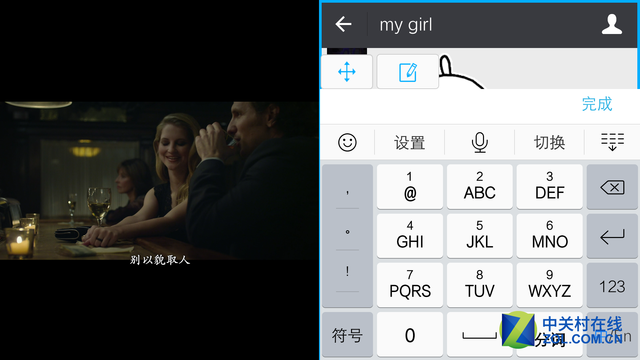Viewport: 640px width, 360px height.
Task: Tap the 1 @ key
Action: 410,187
